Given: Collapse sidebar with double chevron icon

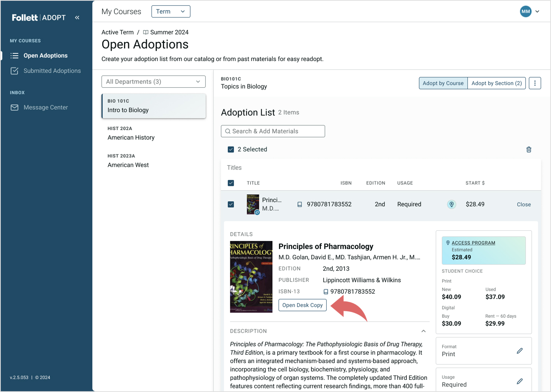Looking at the screenshot, I should coord(77,17).
